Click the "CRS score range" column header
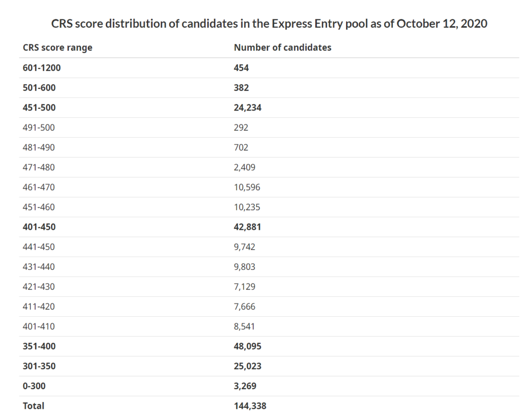The width and height of the screenshot is (531, 420). pyautogui.click(x=57, y=47)
